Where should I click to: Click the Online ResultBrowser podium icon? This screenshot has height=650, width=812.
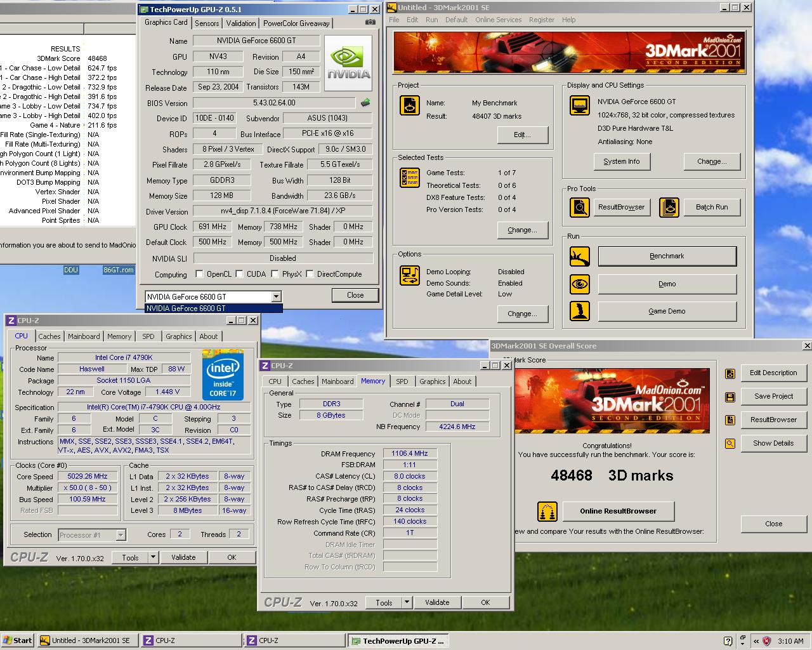click(x=547, y=511)
